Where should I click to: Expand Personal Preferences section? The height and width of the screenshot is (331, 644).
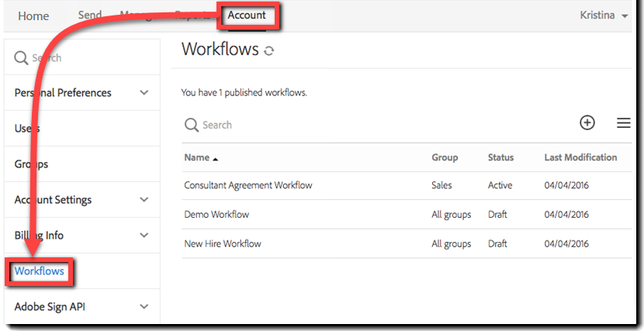point(144,93)
